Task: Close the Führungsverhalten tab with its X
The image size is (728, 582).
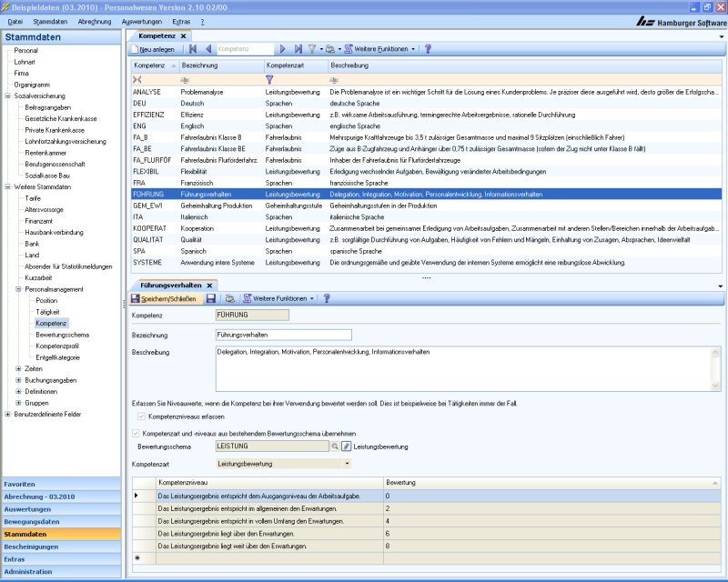Action: click(x=210, y=285)
